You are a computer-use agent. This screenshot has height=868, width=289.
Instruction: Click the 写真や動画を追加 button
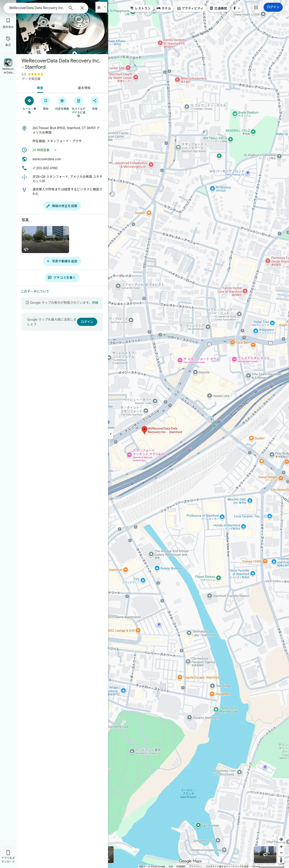click(x=62, y=261)
